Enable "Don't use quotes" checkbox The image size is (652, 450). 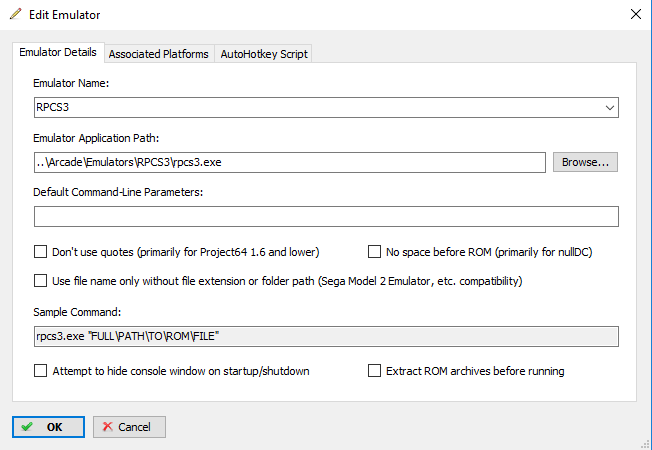point(40,252)
